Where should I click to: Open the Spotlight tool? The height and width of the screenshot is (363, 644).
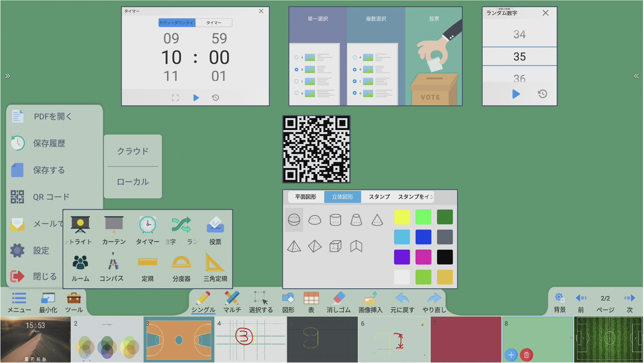coord(80,230)
